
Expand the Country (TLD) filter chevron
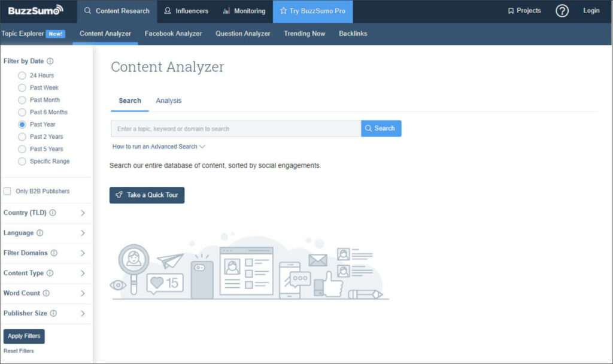pyautogui.click(x=83, y=213)
